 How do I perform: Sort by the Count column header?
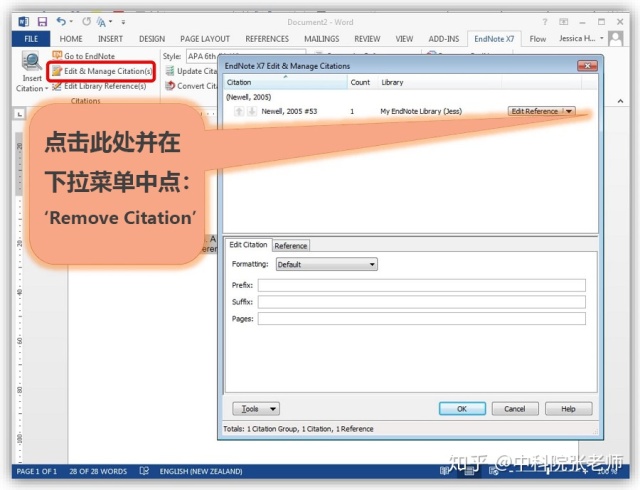coord(362,82)
